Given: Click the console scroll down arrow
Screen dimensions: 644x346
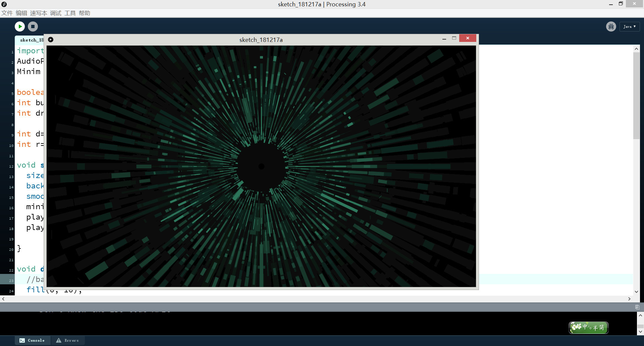Looking at the screenshot, I should (640, 332).
